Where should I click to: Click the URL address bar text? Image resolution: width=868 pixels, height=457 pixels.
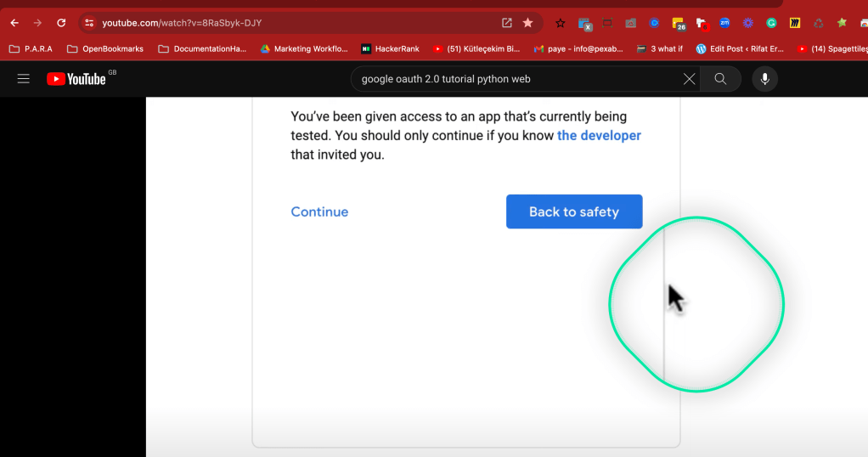(182, 23)
